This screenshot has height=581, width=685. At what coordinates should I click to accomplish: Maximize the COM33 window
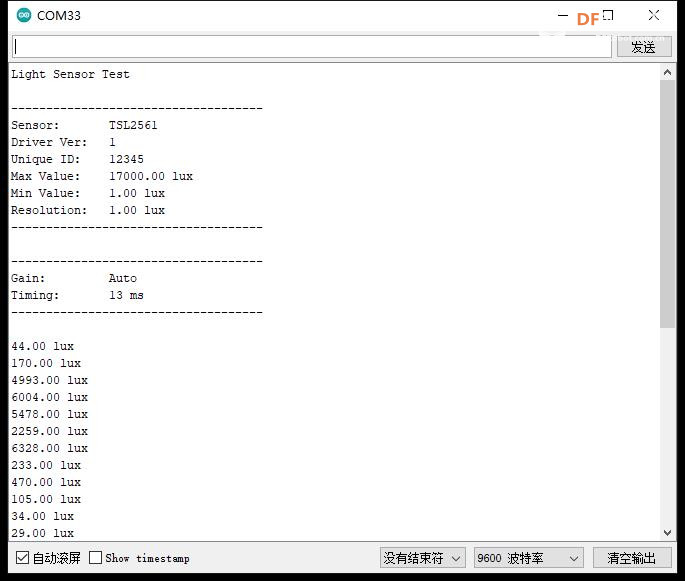coord(608,16)
